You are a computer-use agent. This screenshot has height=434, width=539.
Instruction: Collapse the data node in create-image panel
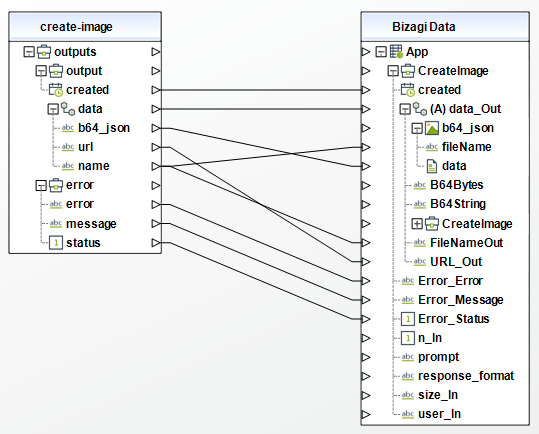tap(53, 109)
